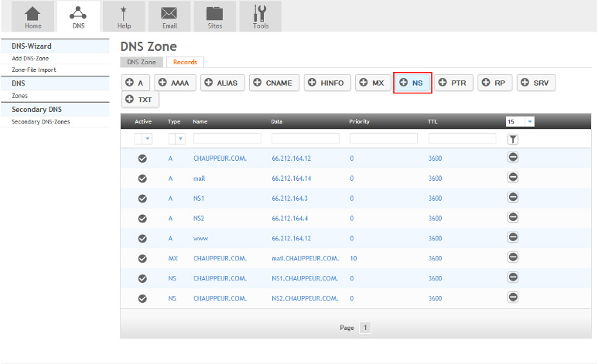Open the Sites module
The height and width of the screenshot is (364, 598).
point(215,16)
